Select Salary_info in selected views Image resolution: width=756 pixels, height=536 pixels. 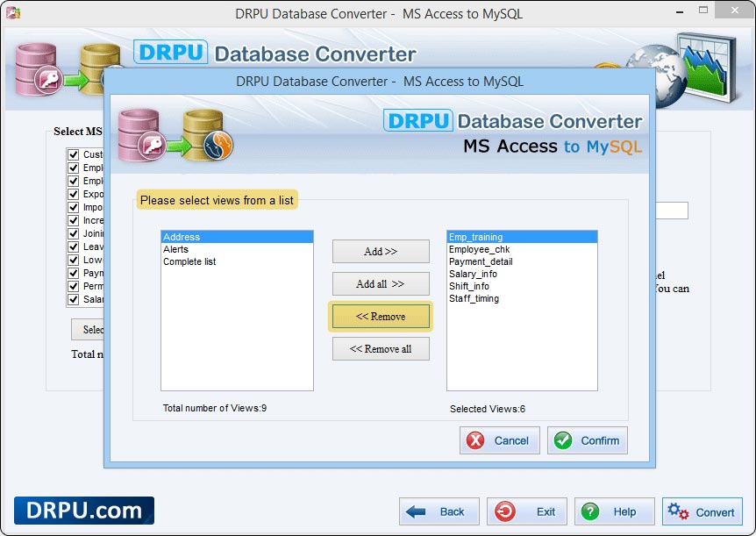coord(522,274)
